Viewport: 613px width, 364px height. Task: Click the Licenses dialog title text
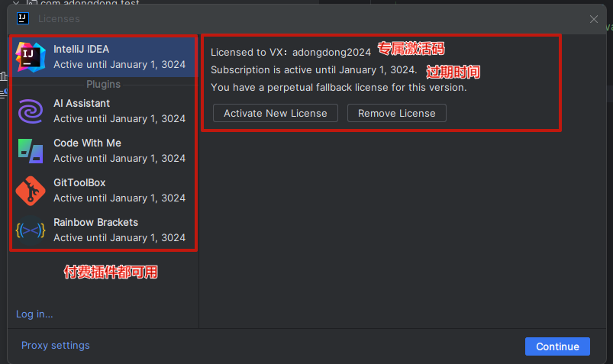pos(59,19)
